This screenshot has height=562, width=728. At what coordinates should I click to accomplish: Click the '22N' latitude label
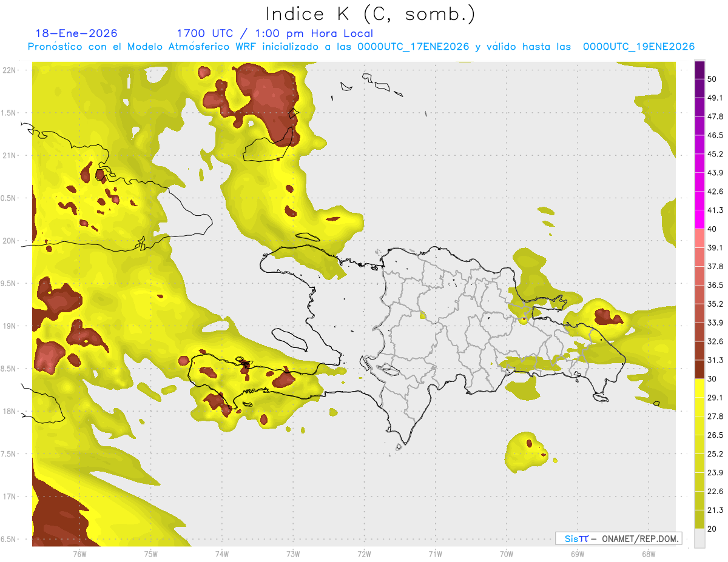pos(10,70)
